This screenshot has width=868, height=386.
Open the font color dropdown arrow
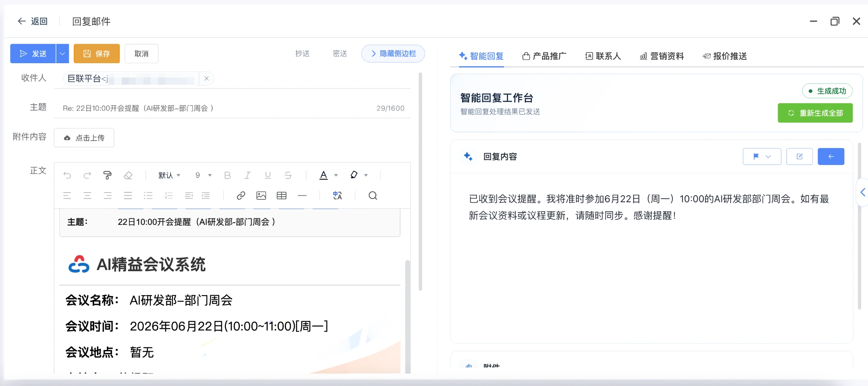click(x=336, y=175)
